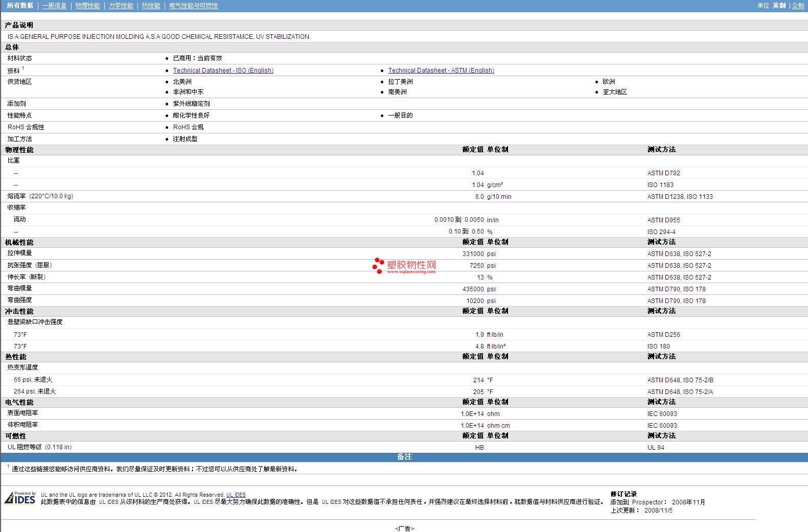This screenshot has width=808, height=532.
Task: Go to the 物理性能 section tab
Action: pyautogui.click(x=87, y=6)
